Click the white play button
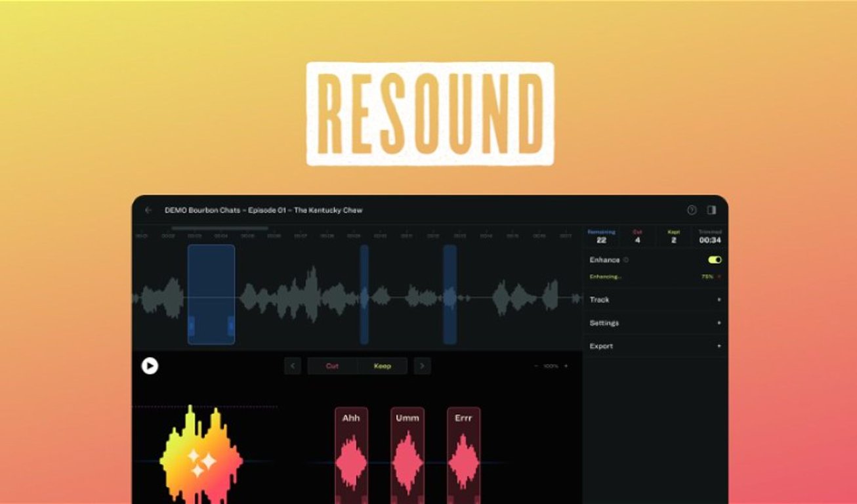The width and height of the screenshot is (857, 504). click(x=150, y=366)
